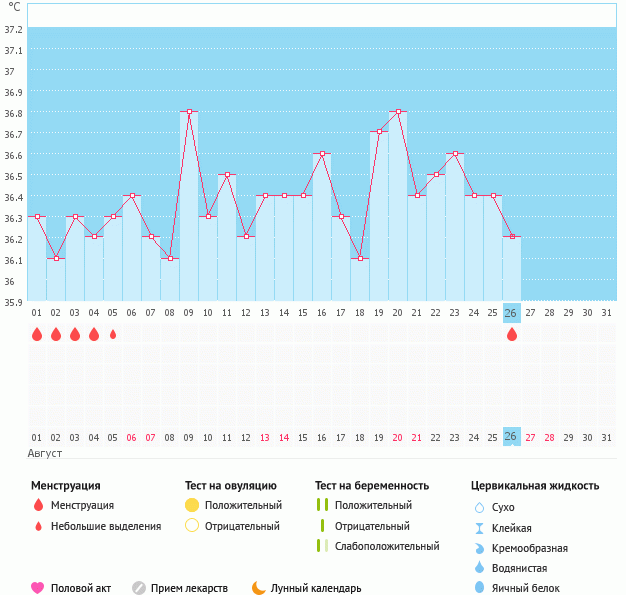The width and height of the screenshot is (626, 595).
Task: Click the egg white cervical fluid icon
Action: click(480, 588)
